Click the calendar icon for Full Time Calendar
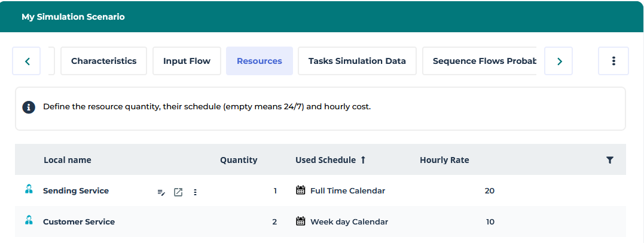This screenshot has width=644, height=243. (x=301, y=190)
